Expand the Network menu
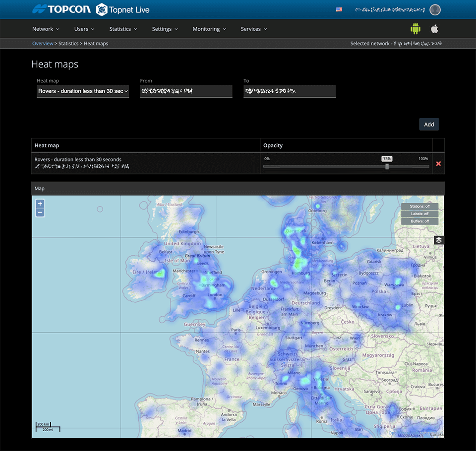The width and height of the screenshot is (476, 451). [46, 29]
